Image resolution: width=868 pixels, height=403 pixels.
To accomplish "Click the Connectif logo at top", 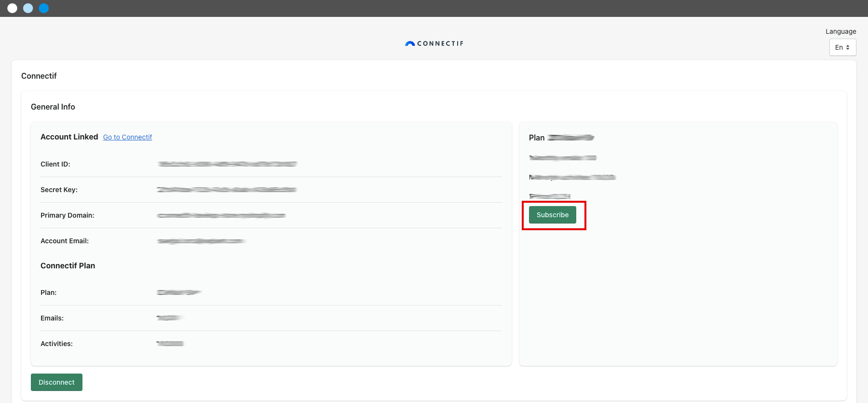I will (x=434, y=43).
